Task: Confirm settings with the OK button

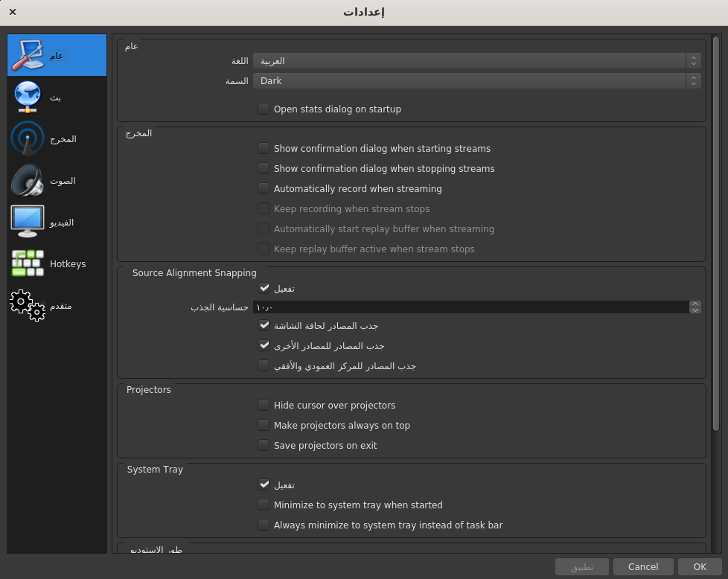Action: 700,566
